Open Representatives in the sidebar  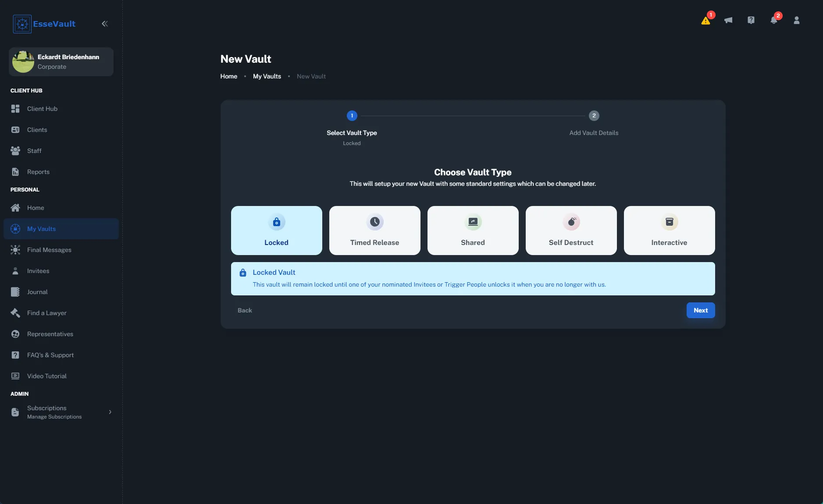(x=61, y=334)
